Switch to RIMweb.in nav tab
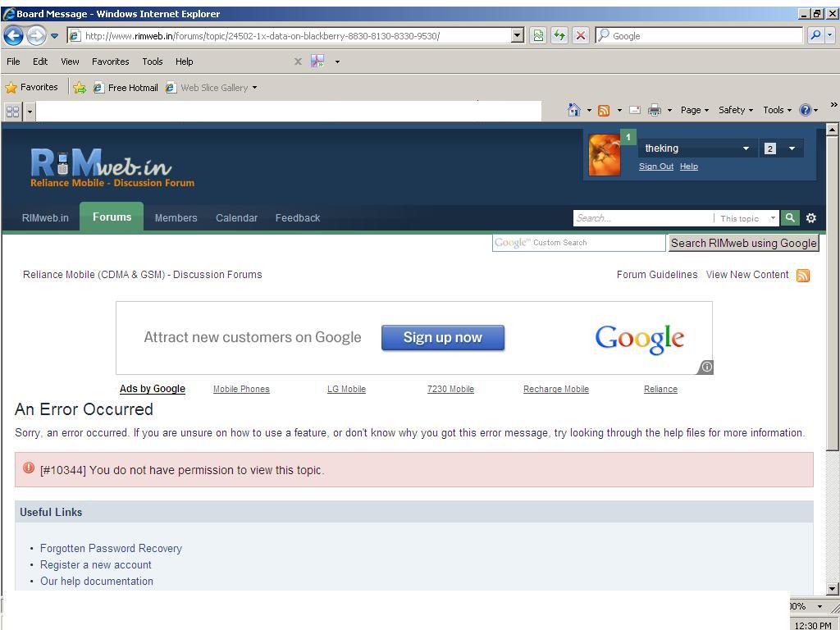Image resolution: width=840 pixels, height=630 pixels. [45, 218]
